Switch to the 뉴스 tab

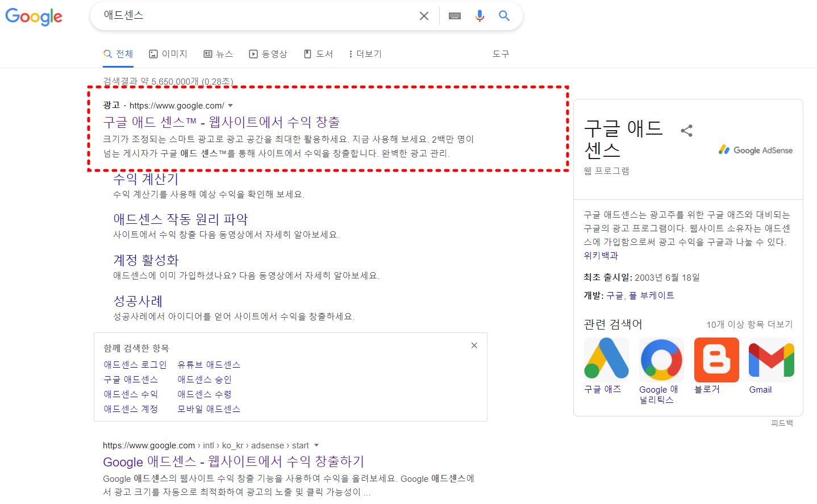(219, 54)
